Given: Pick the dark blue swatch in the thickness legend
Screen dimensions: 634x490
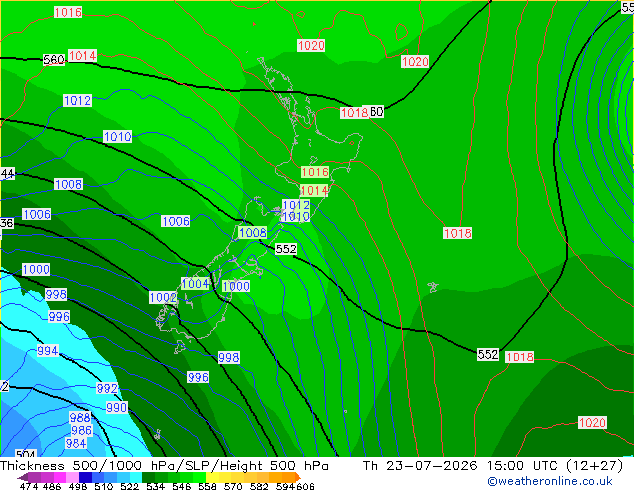Looking at the screenshot, I should coord(85,477).
